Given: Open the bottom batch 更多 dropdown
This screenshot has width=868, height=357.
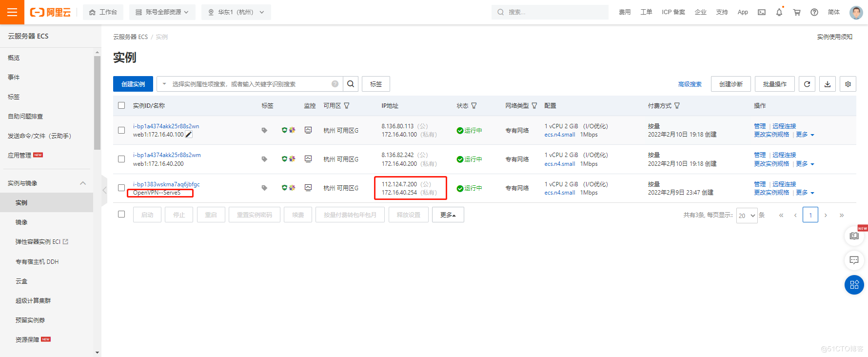Looking at the screenshot, I should 448,215.
